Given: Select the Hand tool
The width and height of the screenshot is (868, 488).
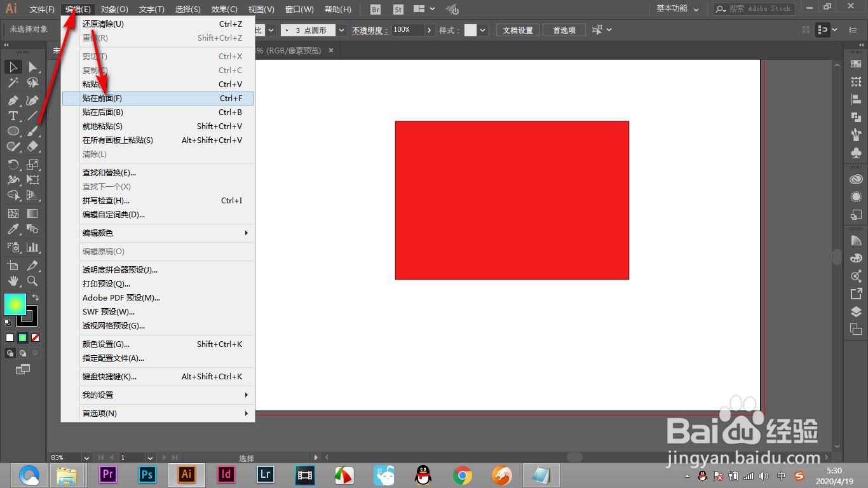Looking at the screenshot, I should tap(13, 280).
